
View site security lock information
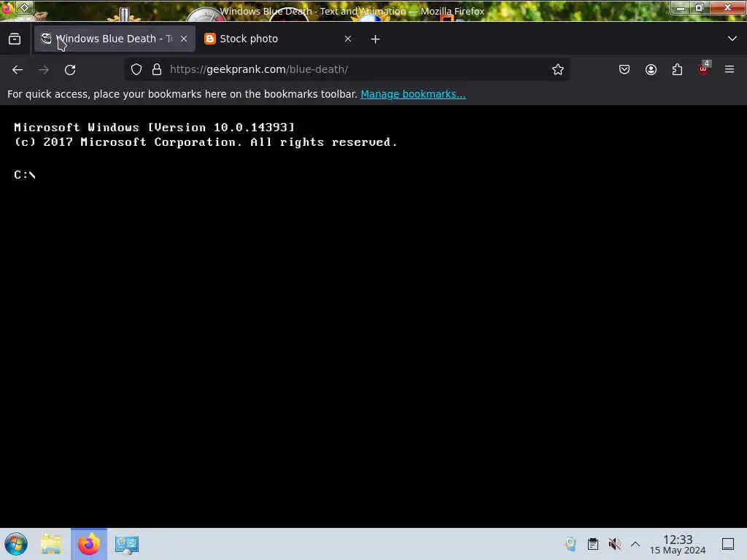[x=157, y=69]
